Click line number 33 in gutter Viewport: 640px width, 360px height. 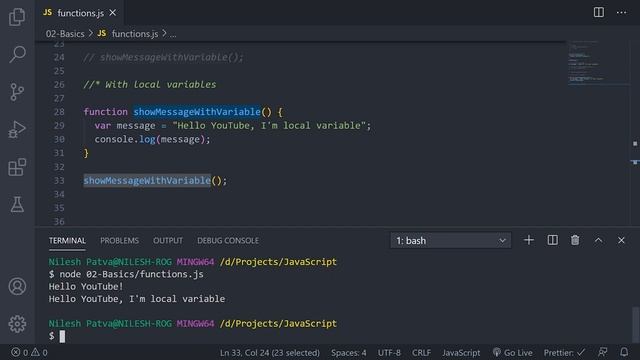pos(59,180)
